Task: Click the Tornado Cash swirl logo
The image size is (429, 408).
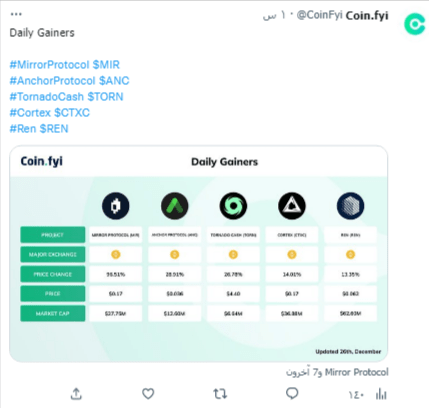Action: click(233, 206)
